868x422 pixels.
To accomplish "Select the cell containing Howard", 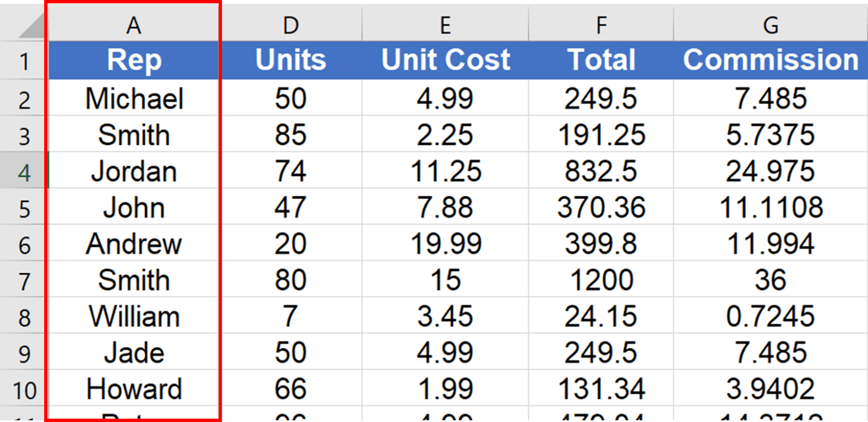I will click(134, 389).
